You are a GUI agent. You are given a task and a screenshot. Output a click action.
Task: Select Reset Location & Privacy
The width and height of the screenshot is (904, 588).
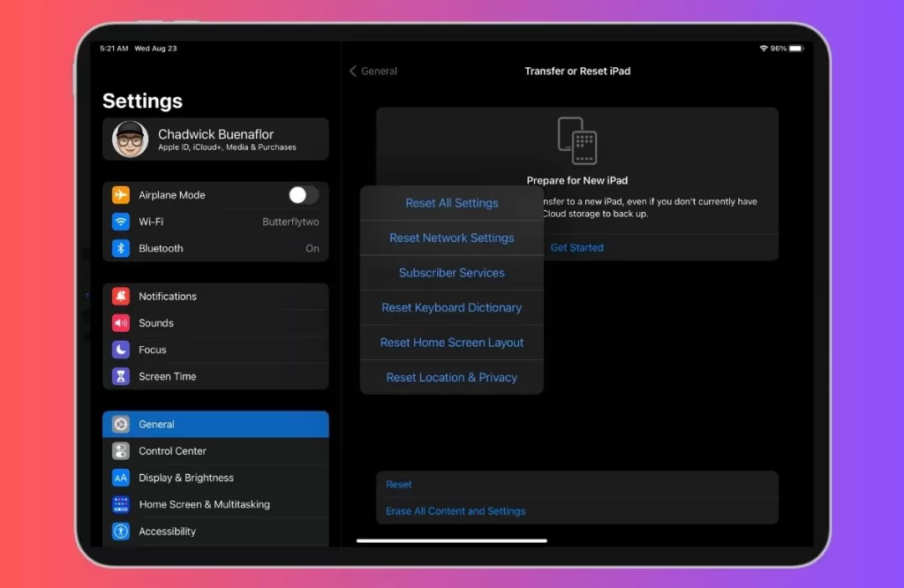[451, 378]
